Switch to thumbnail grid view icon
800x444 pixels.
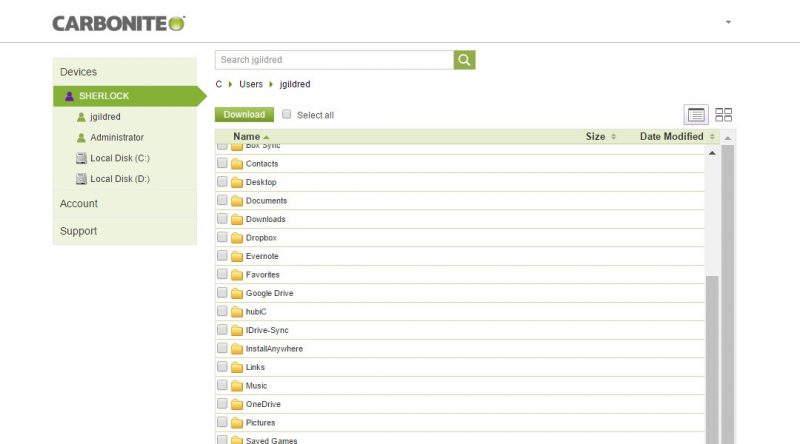point(723,115)
